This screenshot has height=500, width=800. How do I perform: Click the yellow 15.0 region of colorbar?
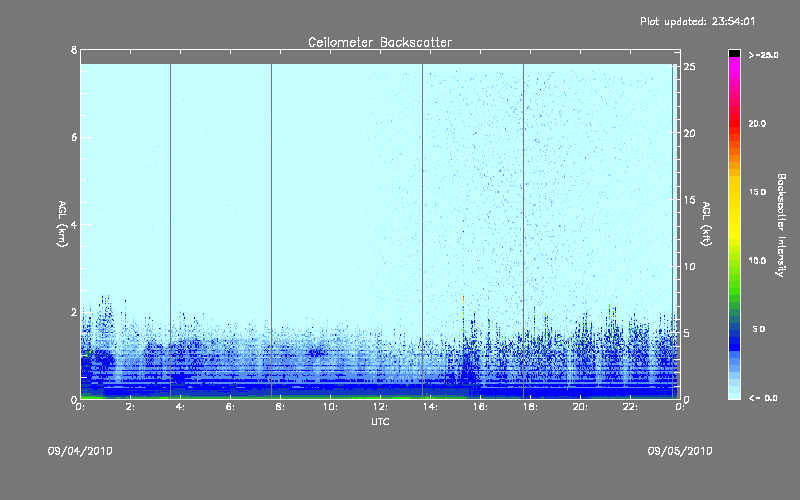tap(734, 193)
